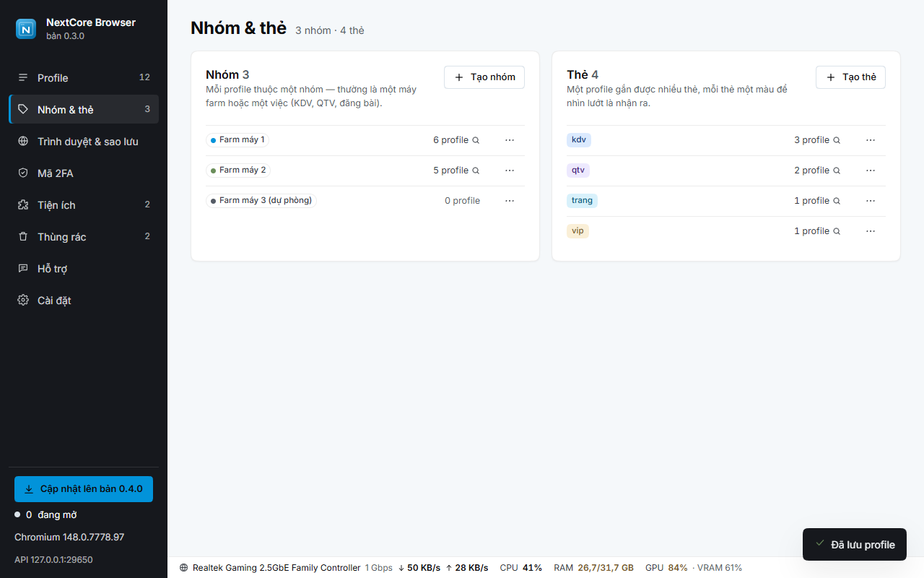Click the blue kdv tag badge
924x578 pixels.
pyautogui.click(x=579, y=140)
